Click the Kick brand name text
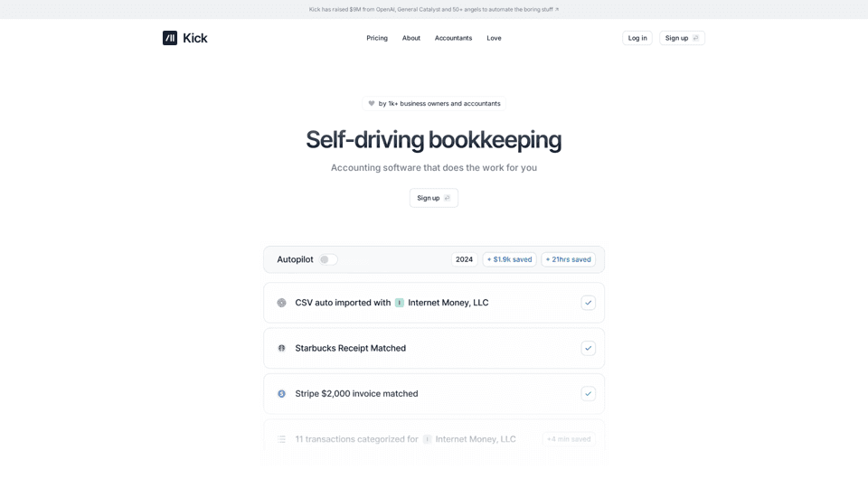Screen dimensions: 868x488 click(195, 38)
